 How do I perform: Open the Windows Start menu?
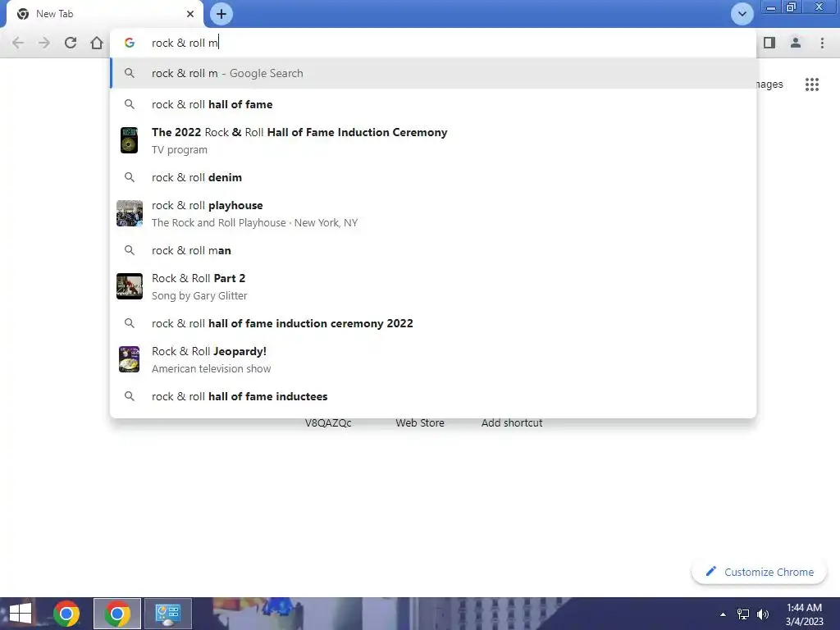point(20,614)
